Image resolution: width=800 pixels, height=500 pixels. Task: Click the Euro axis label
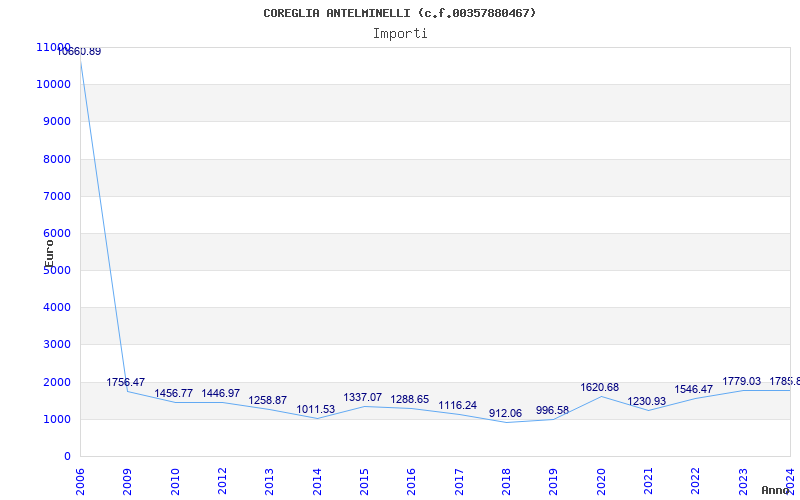(x=49, y=254)
